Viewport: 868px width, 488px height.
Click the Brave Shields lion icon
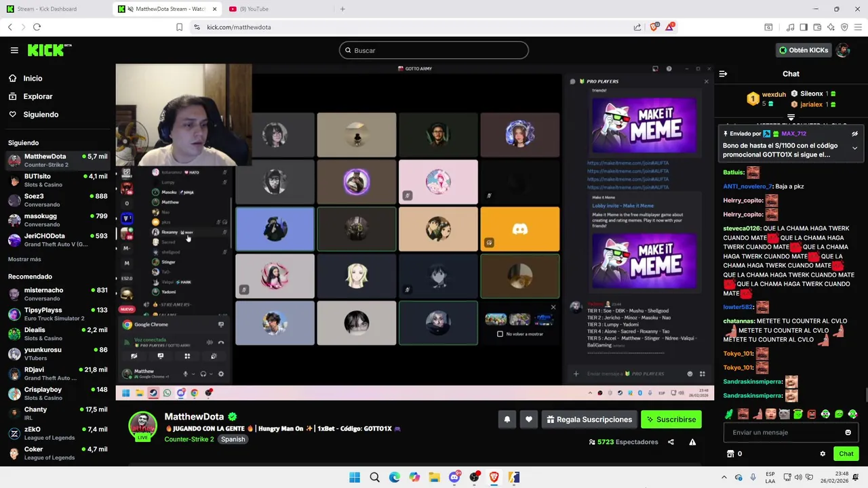coord(654,27)
